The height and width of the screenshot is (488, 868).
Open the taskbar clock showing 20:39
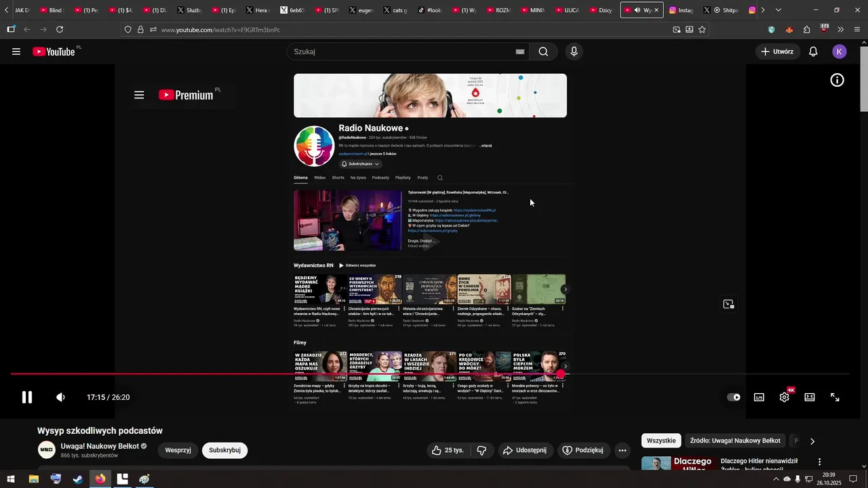pos(829,479)
